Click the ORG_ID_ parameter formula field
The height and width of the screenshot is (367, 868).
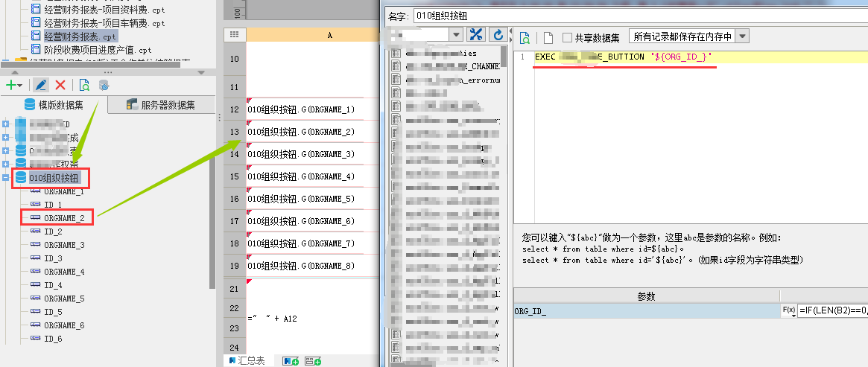[832, 311]
